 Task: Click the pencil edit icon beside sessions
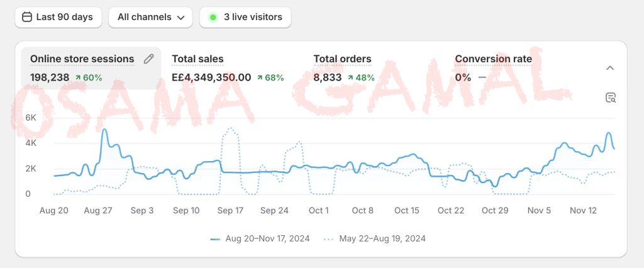click(x=148, y=59)
